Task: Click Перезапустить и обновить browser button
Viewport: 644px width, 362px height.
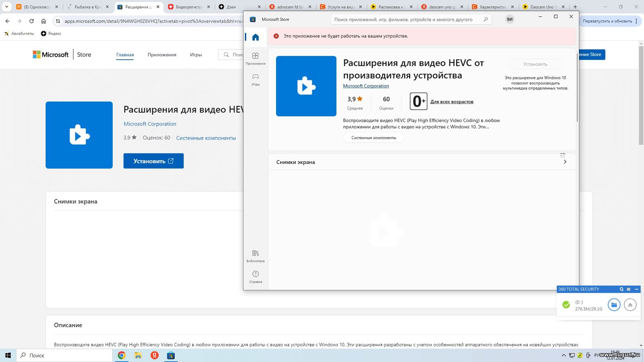Action: tap(607, 21)
